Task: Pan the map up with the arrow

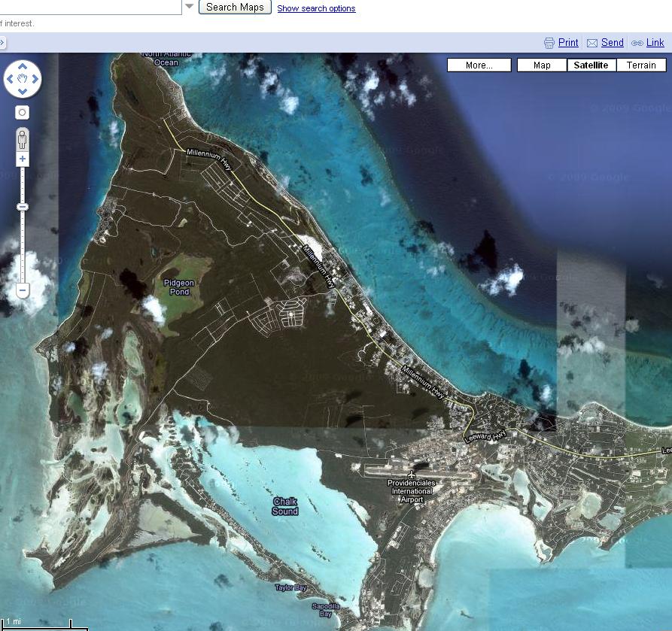Action: 23,66
